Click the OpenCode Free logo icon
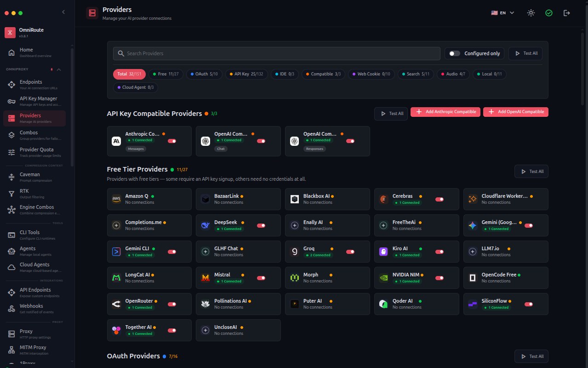 coord(473,278)
